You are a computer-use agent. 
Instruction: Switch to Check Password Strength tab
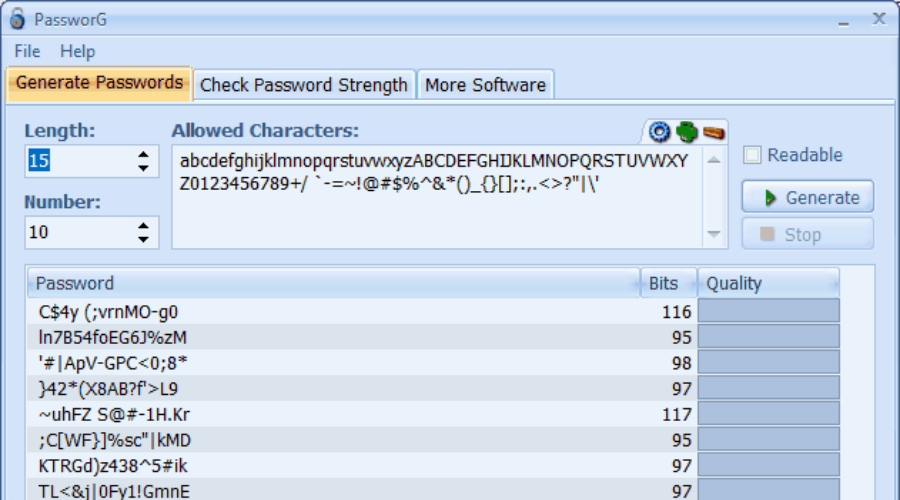(304, 85)
